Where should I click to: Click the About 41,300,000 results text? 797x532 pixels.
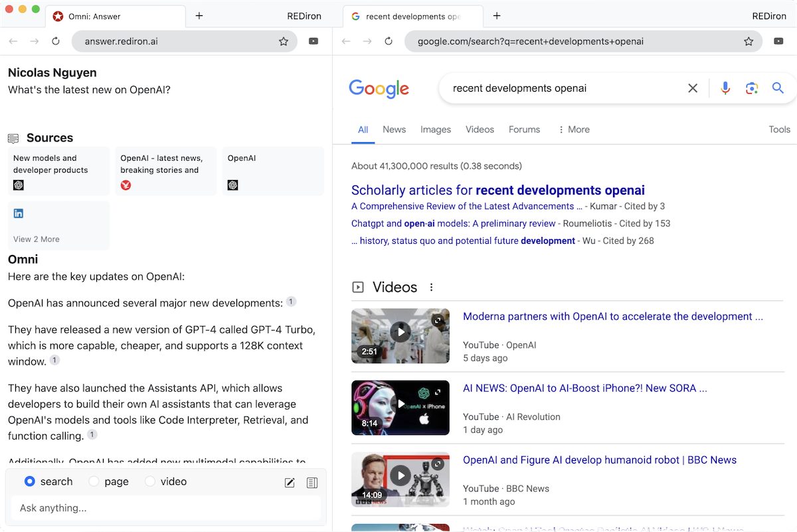(436, 166)
